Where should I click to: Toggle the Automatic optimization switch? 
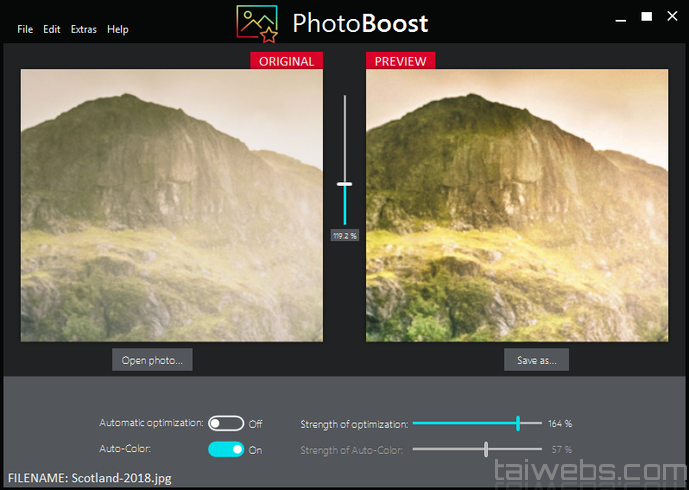[226, 423]
